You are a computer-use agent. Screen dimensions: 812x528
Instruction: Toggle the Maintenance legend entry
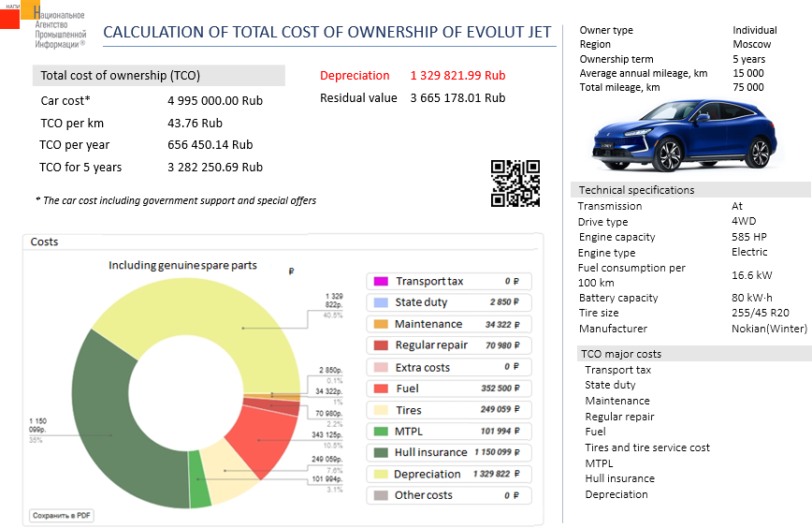[x=448, y=324]
